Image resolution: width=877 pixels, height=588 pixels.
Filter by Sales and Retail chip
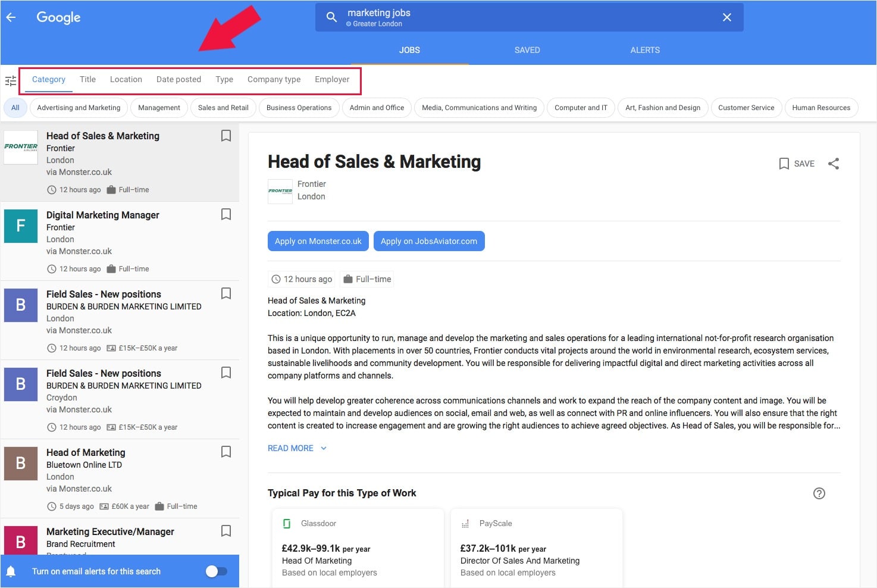pos(223,108)
